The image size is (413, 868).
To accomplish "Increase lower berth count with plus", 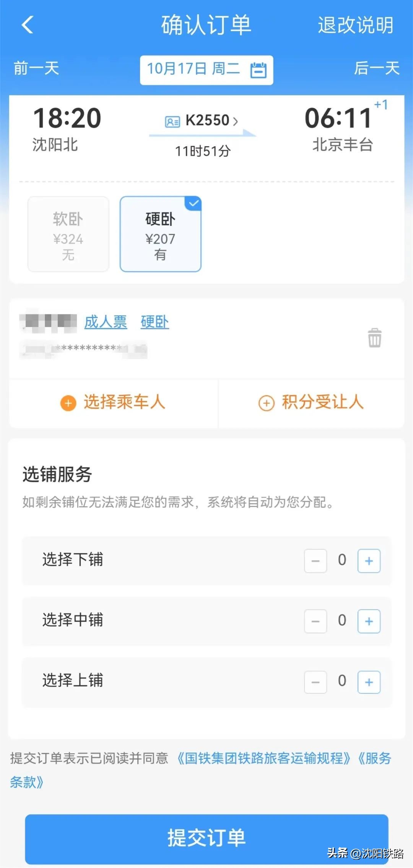I will pyautogui.click(x=369, y=561).
